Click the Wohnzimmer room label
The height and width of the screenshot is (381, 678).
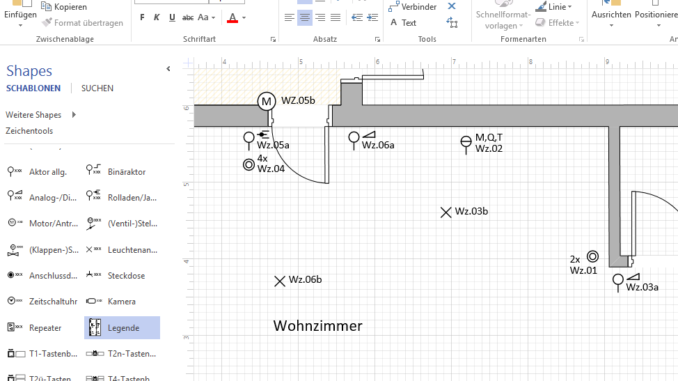pyautogui.click(x=318, y=326)
